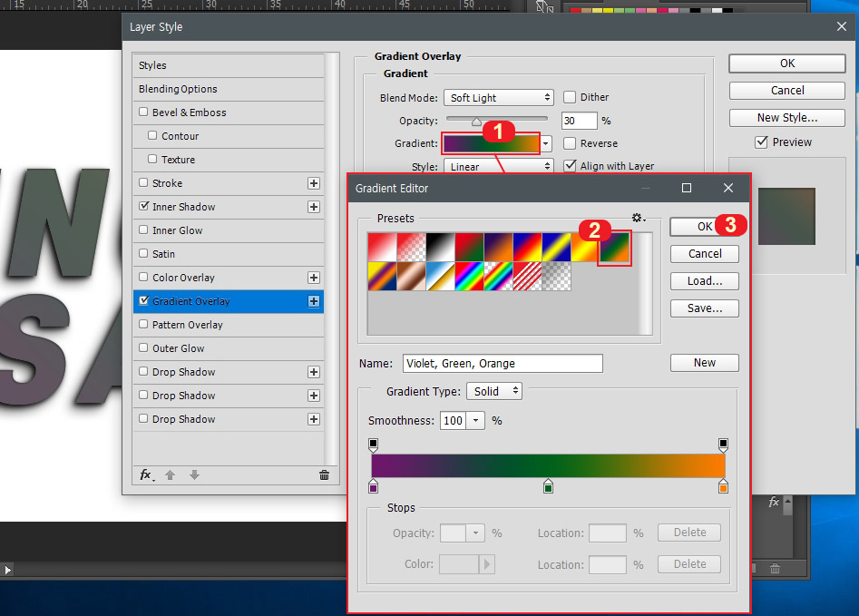Viewport: 859px width, 616px height.
Task: Select the left opacity stop
Action: 374,445
